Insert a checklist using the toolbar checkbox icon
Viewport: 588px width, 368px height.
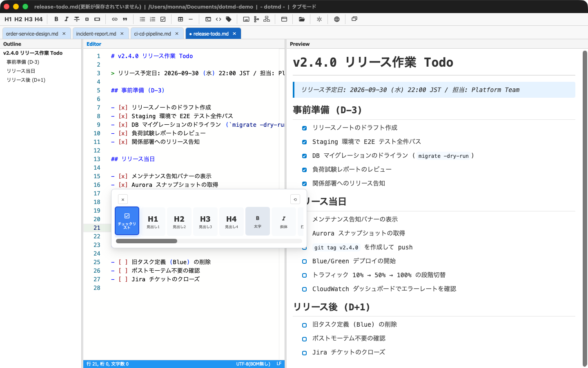[x=163, y=19]
